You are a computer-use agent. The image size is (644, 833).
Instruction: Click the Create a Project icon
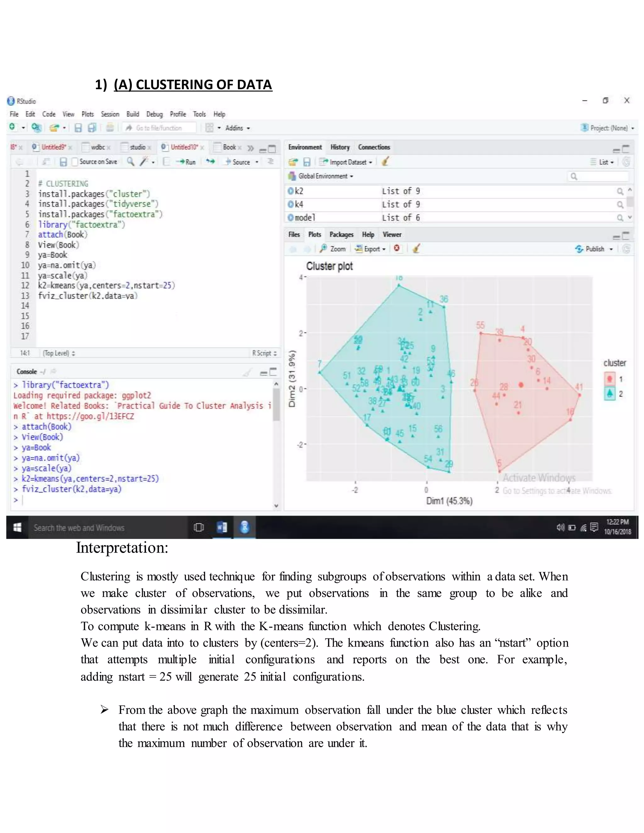[36, 127]
